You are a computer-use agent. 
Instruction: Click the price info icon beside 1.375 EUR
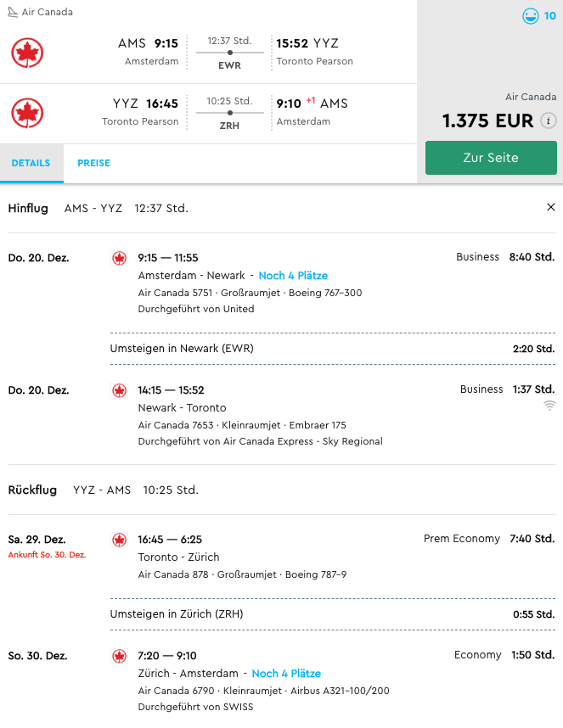click(549, 121)
